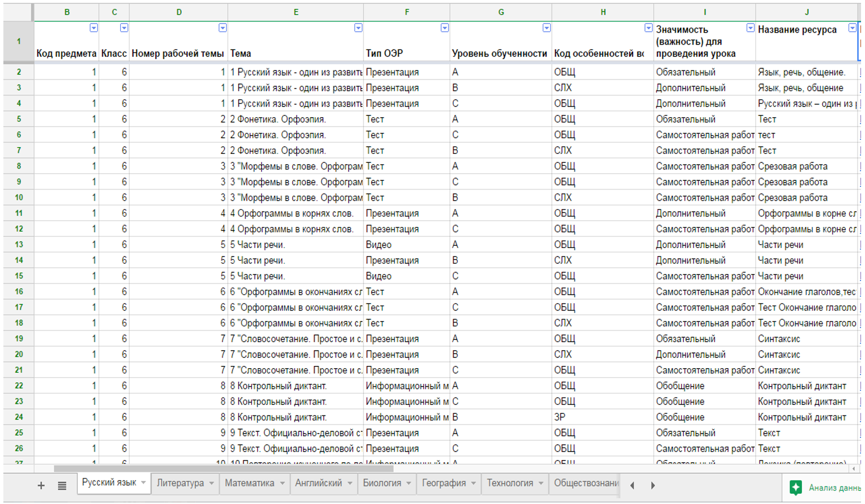Viewport: 865px width, 504px height.
Task: Open the География sheet tab
Action: pyautogui.click(x=444, y=483)
